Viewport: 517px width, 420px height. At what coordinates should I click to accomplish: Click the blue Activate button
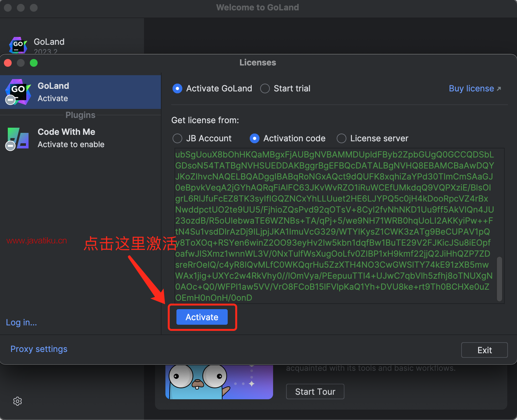[202, 317]
